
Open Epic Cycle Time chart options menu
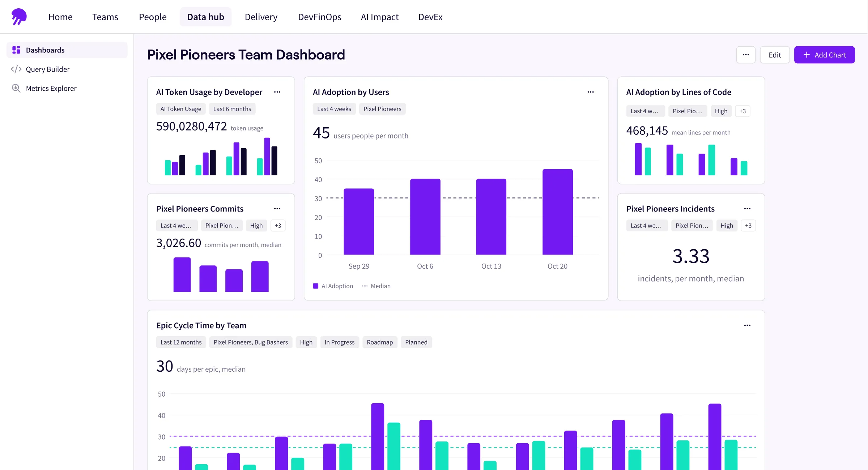click(748, 325)
